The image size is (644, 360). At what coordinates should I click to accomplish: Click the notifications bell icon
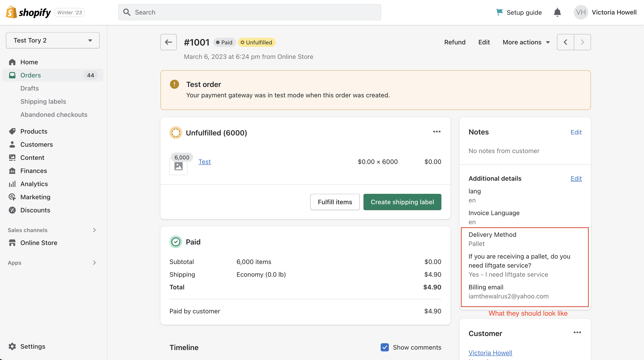(557, 12)
